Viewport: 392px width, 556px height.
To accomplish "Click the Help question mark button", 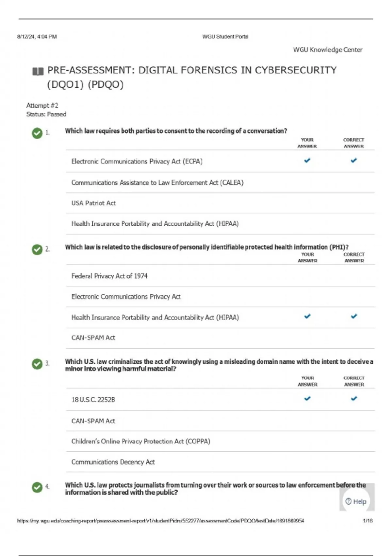I will 356,501.
